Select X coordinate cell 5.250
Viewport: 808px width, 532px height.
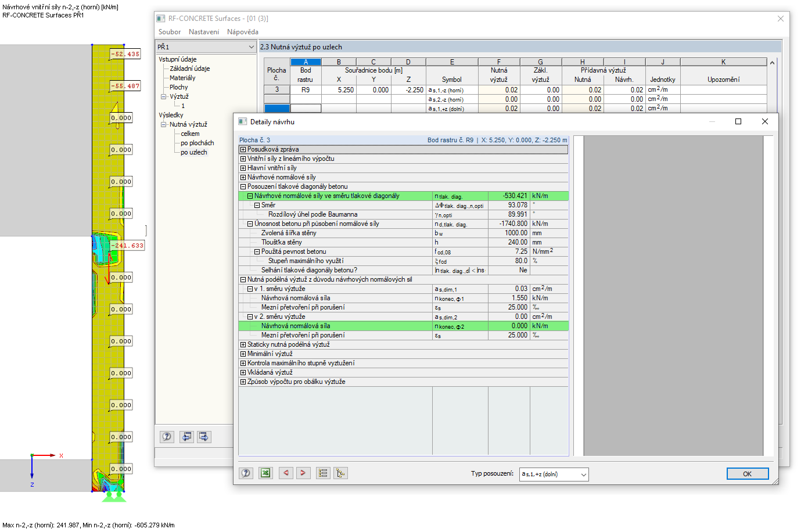click(x=339, y=90)
